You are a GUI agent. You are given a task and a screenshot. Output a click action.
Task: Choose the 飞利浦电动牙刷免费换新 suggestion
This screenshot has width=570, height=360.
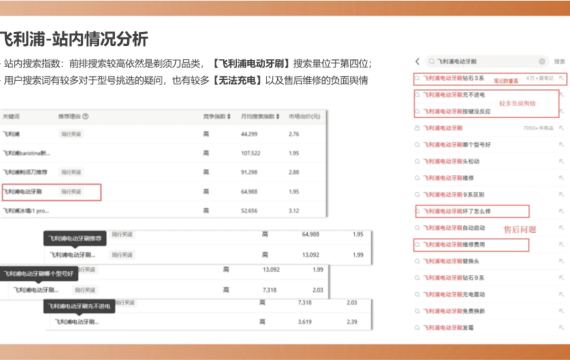454,311
